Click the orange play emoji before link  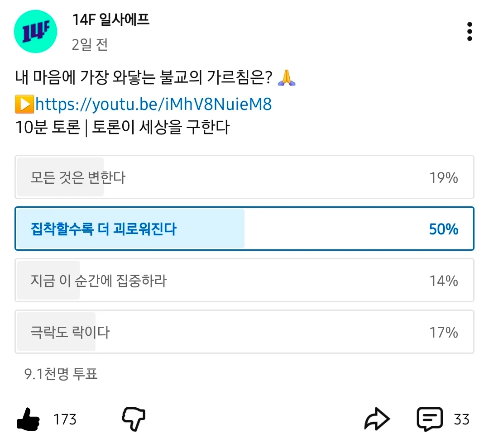coord(24,105)
